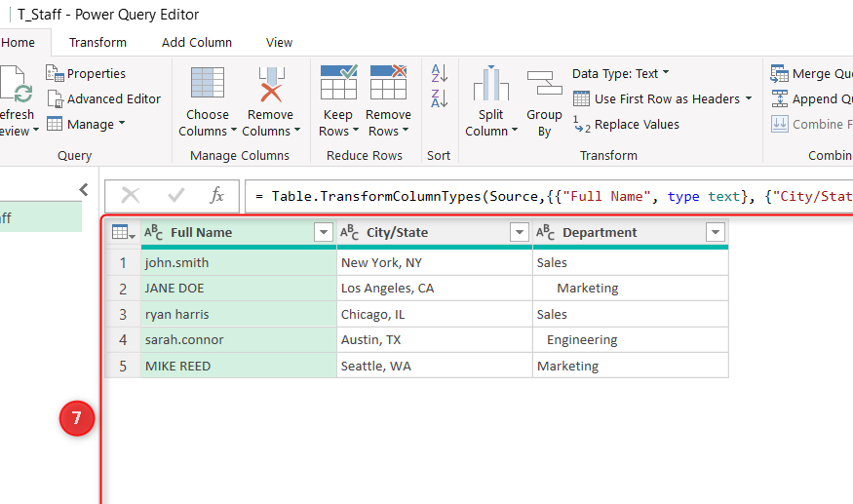This screenshot has height=504, width=853.
Task: Sort ascending A to Z
Action: pyautogui.click(x=439, y=73)
